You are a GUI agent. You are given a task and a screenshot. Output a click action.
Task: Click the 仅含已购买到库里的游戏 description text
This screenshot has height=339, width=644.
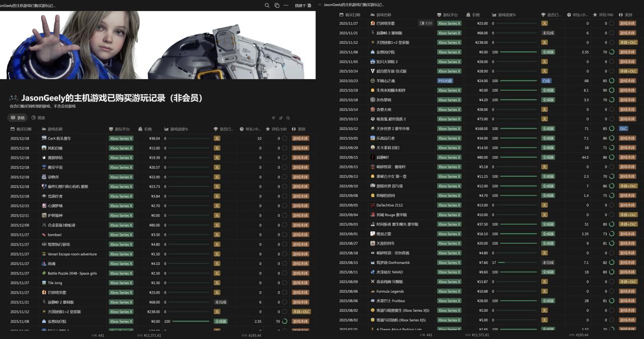(x=43, y=106)
